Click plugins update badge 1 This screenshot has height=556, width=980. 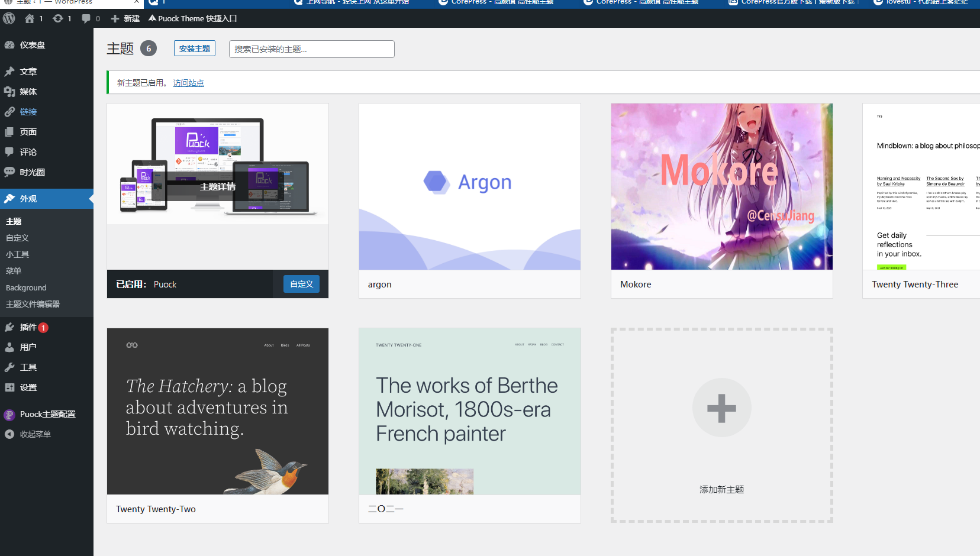point(43,328)
